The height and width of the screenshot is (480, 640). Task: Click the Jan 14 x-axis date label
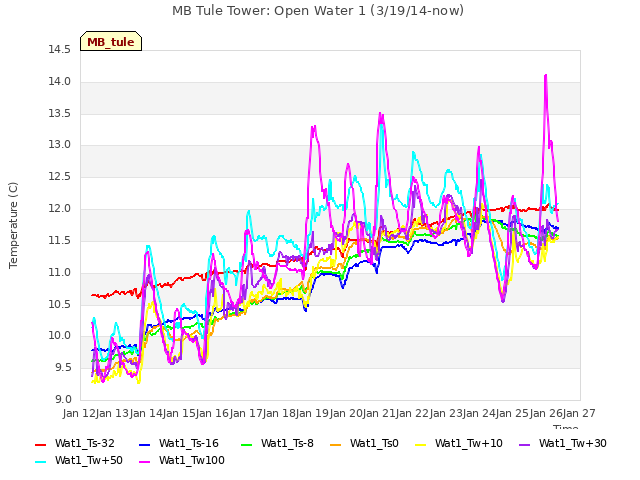(x=146, y=413)
